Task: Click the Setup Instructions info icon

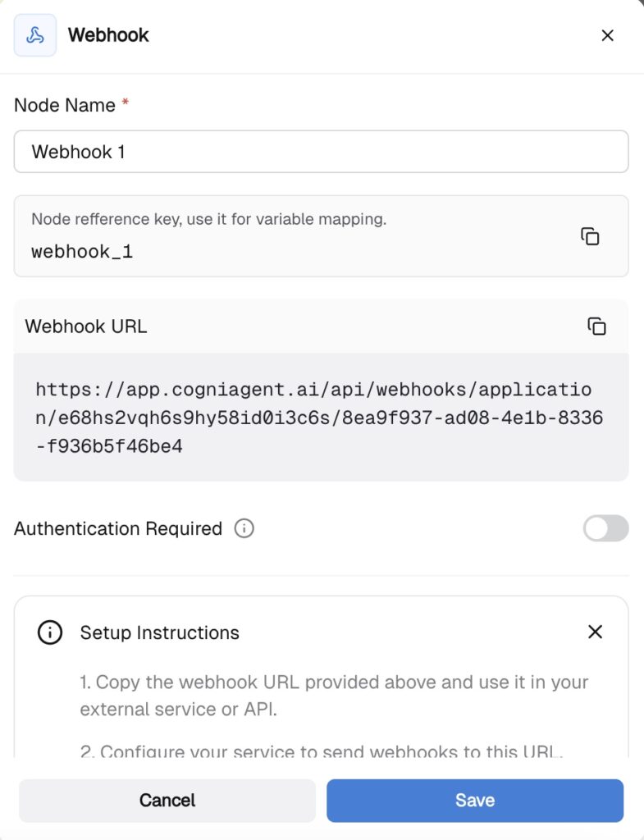Action: pyautogui.click(x=50, y=632)
